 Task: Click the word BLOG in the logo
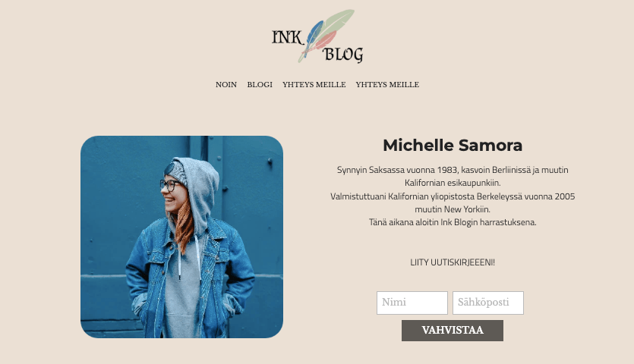click(343, 54)
